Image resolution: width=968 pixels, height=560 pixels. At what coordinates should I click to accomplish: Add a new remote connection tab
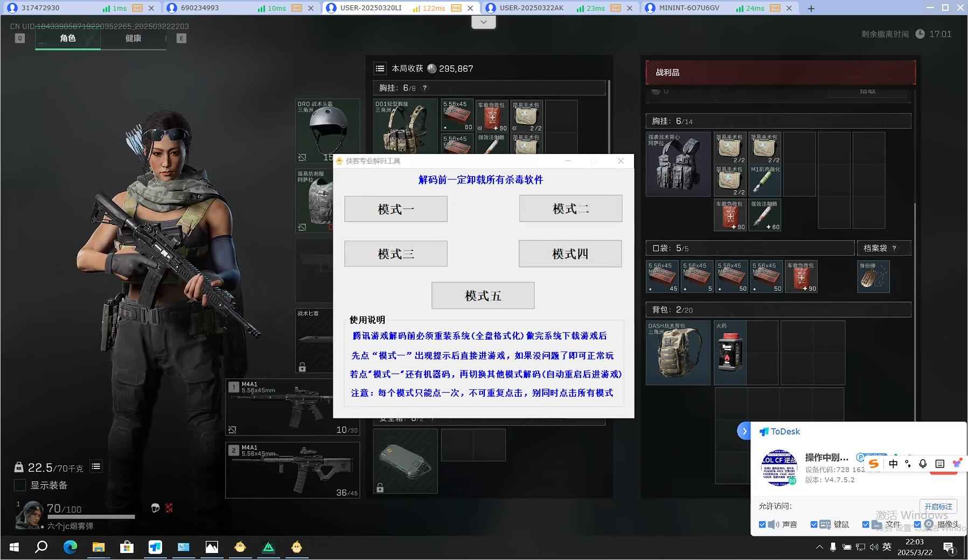click(x=811, y=8)
